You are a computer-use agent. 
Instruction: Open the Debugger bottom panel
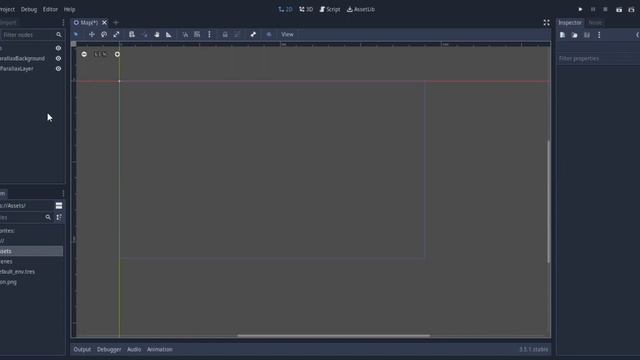(x=109, y=349)
